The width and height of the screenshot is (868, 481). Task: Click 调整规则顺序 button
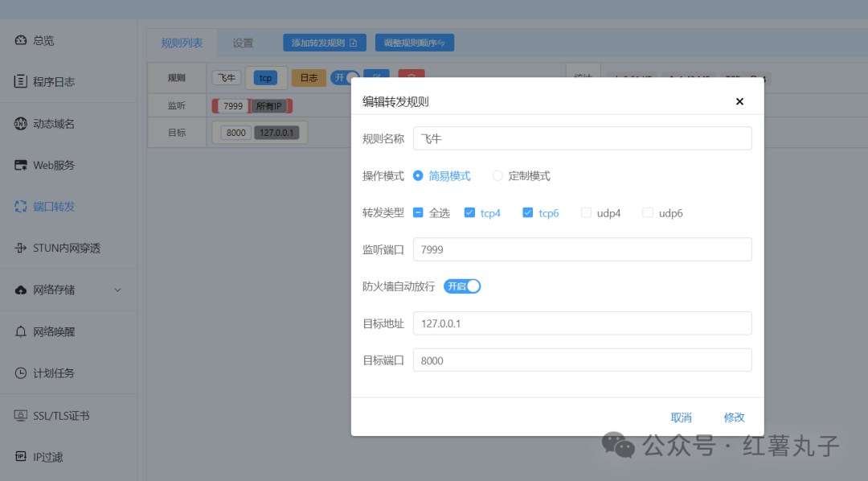point(415,43)
